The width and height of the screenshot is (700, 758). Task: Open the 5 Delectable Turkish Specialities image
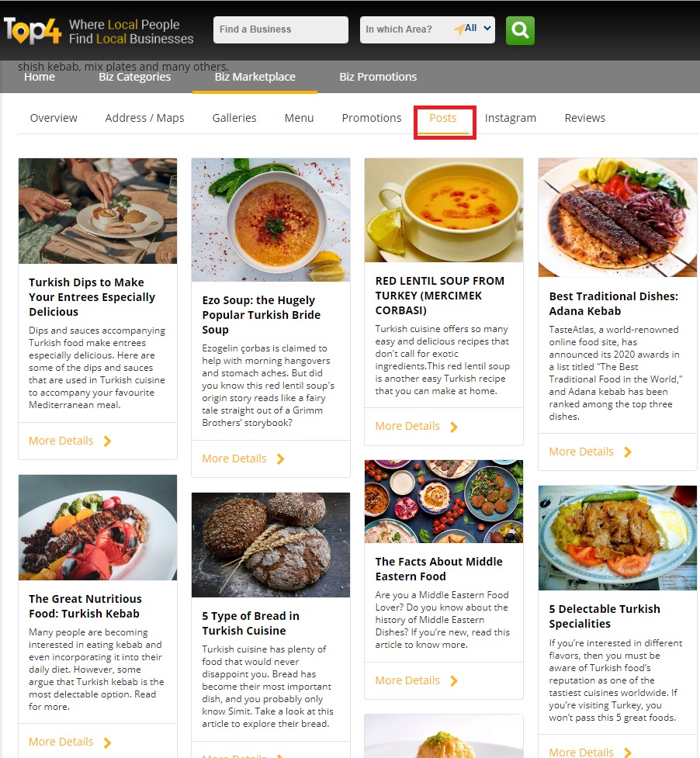coord(618,538)
